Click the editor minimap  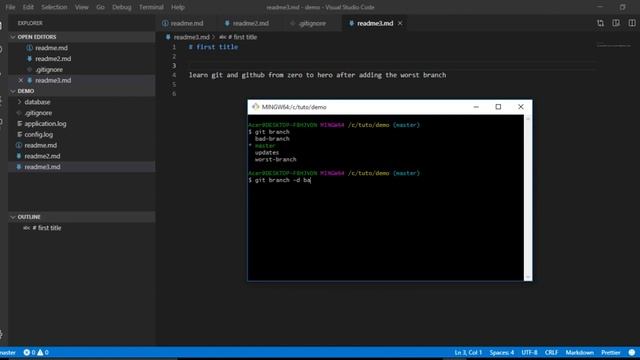[x=614, y=45]
